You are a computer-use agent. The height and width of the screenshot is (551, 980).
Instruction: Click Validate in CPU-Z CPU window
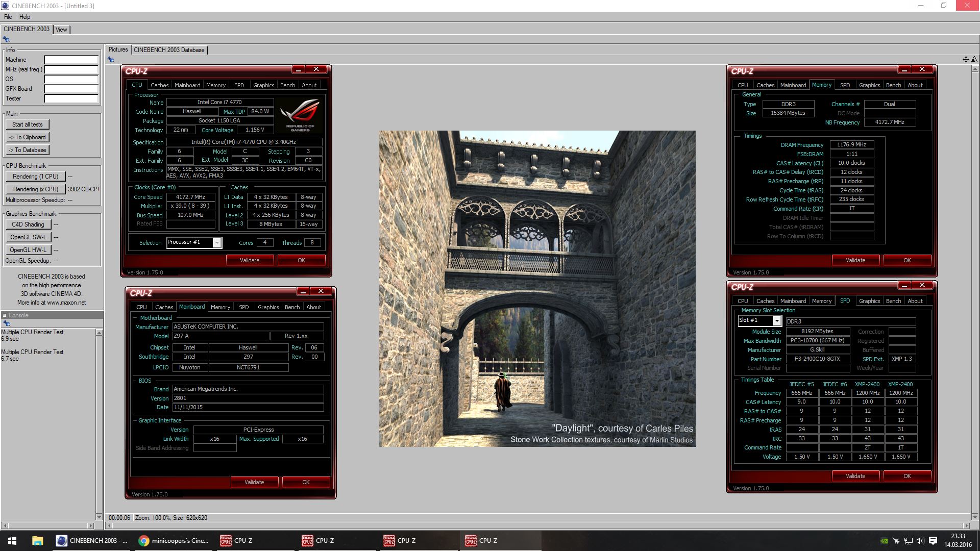[x=250, y=260]
